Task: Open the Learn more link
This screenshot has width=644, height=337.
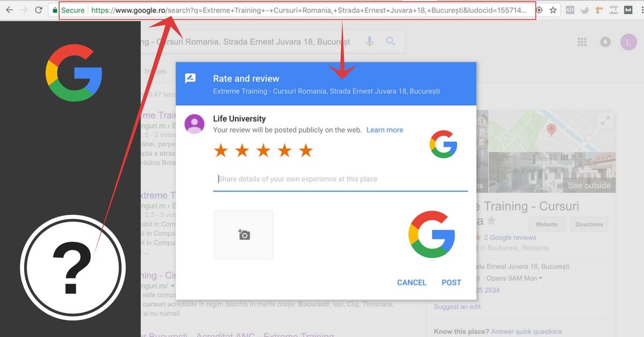Action: 384,129
